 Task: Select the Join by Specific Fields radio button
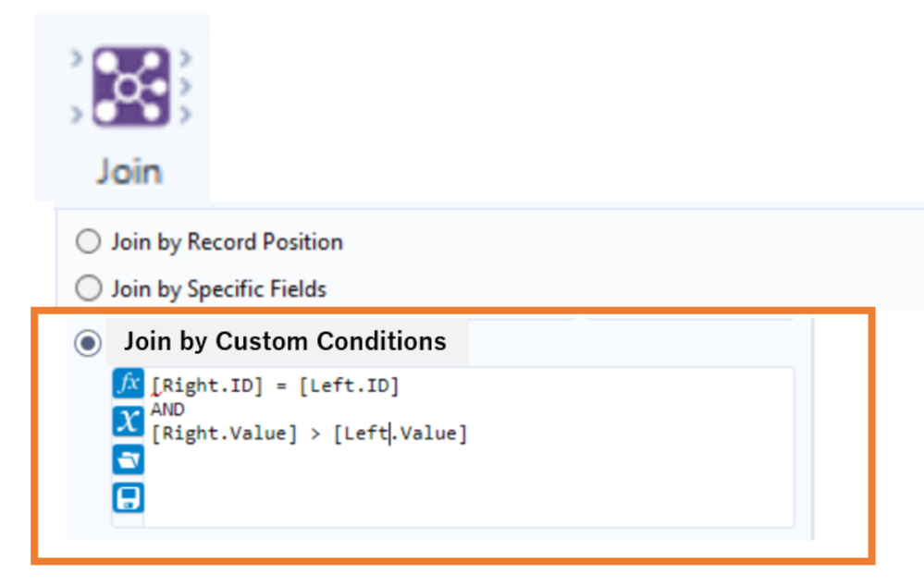88,290
